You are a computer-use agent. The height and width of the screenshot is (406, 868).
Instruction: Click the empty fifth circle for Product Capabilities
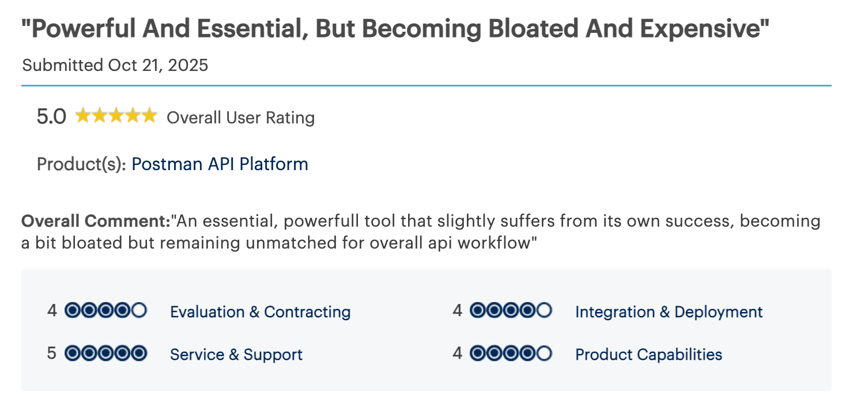(x=544, y=353)
